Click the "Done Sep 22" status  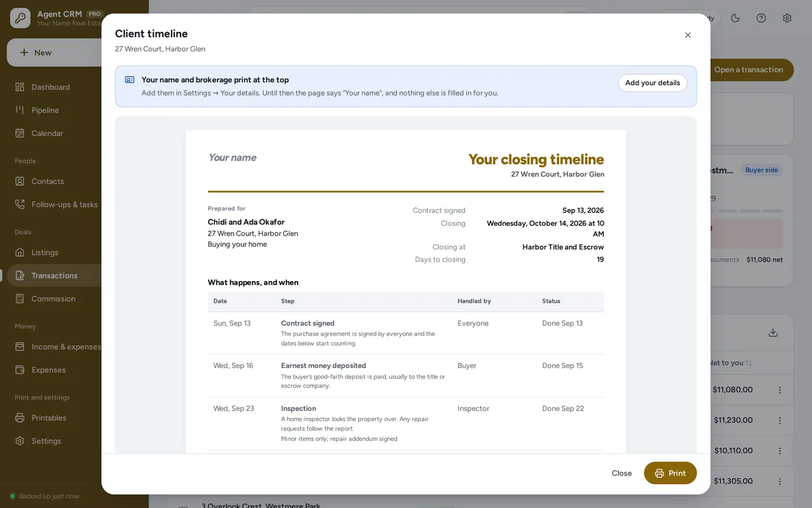(563, 409)
